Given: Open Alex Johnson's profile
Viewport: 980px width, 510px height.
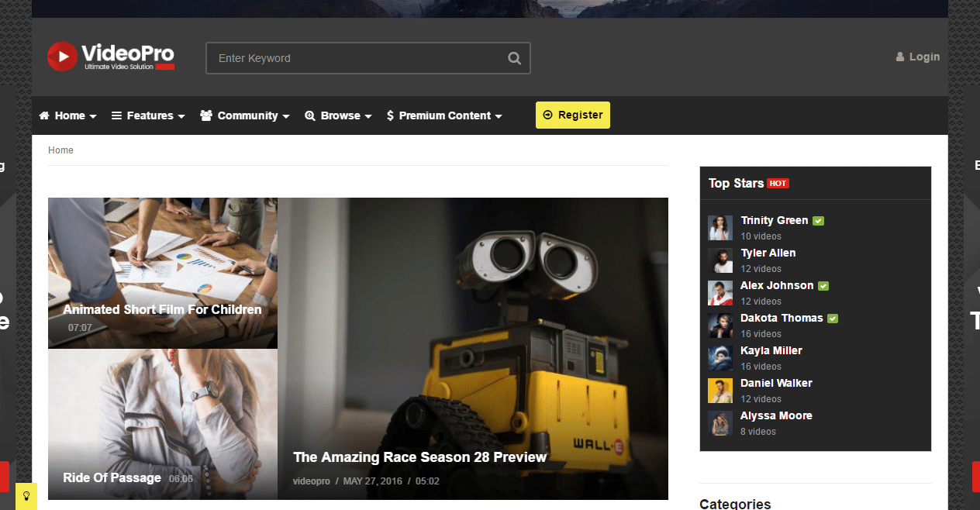Looking at the screenshot, I should (x=777, y=285).
